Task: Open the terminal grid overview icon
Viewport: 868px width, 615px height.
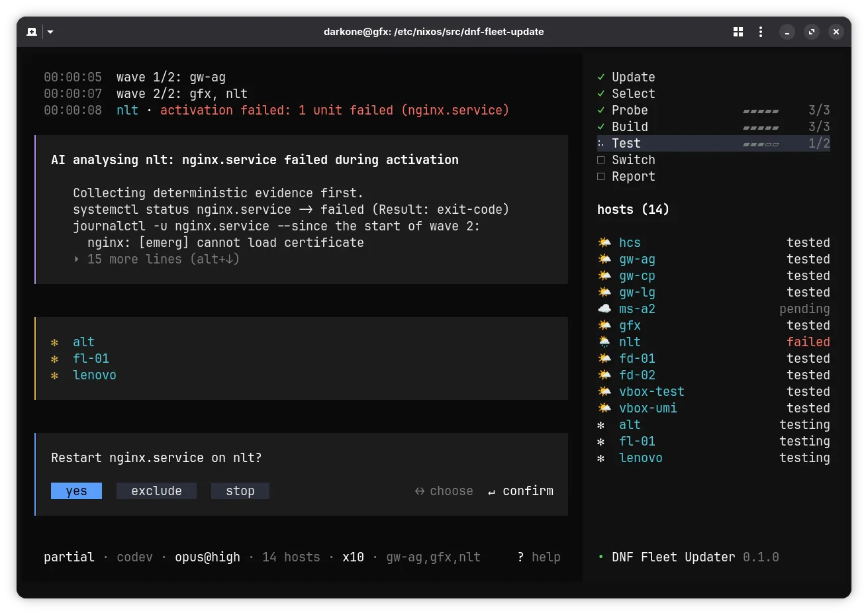Action: [738, 32]
